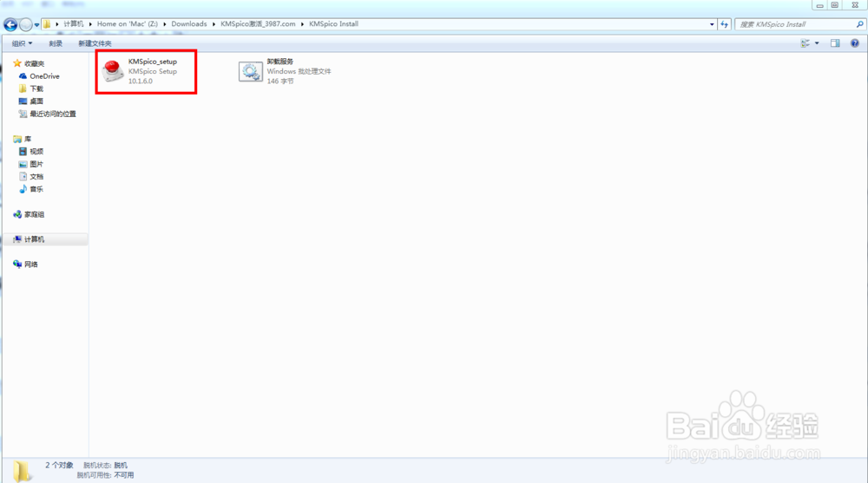Open 下载 folder in the sidebar

[x=31, y=88]
